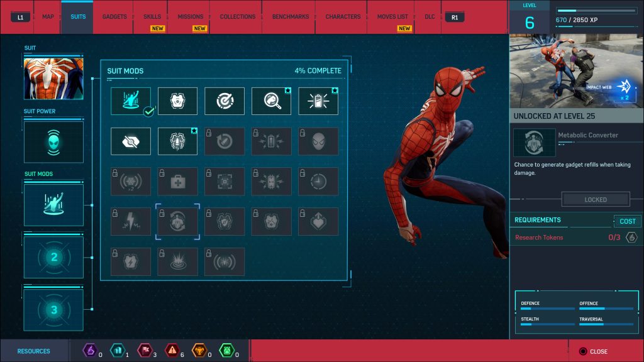Select the shield armor suit mod
The image size is (644, 362).
click(177, 101)
